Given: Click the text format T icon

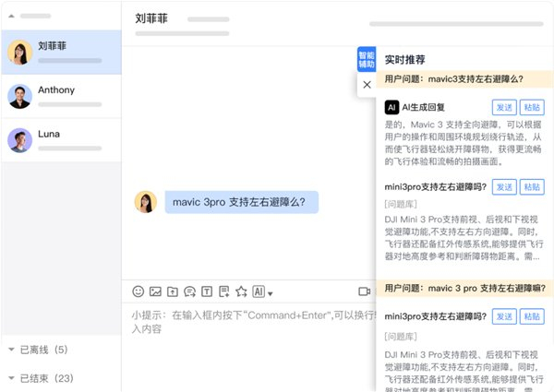Looking at the screenshot, I should (x=207, y=291).
